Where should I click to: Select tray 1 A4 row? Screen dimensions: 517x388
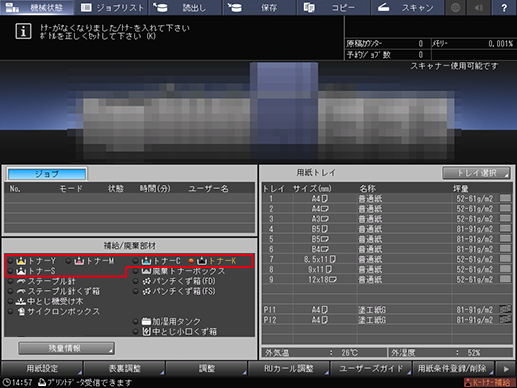point(387,199)
